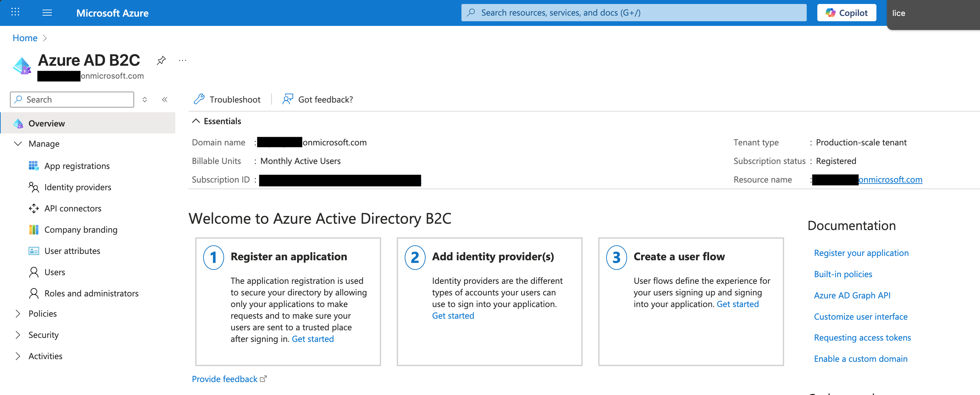
Task: Click the Troubleshoot button
Action: tap(227, 100)
